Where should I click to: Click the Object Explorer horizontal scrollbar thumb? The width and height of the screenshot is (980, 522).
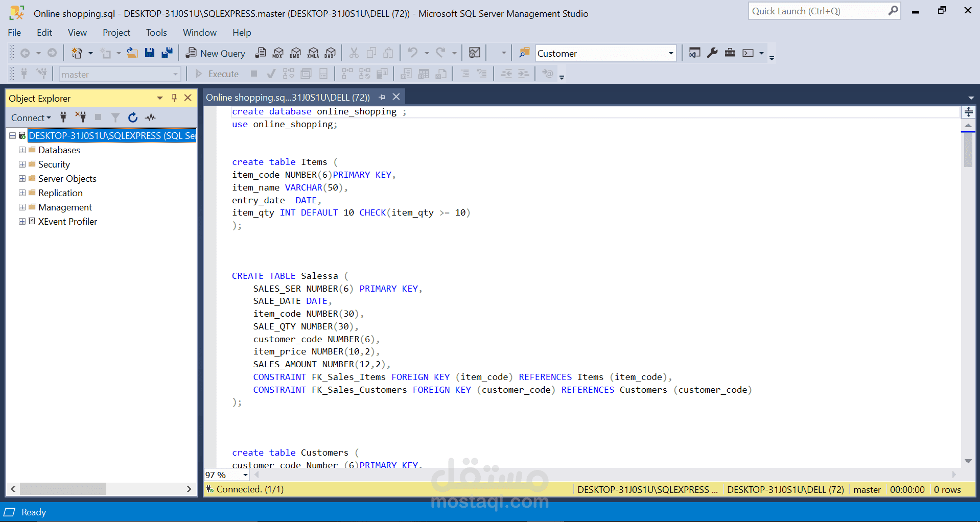(63, 489)
